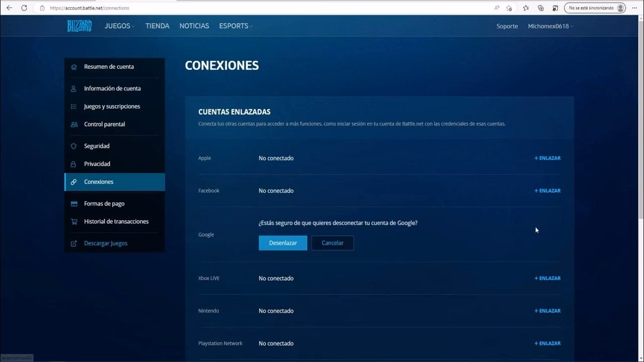Click the lock icon in address bar
This screenshot has width=644, height=362.
[42, 8]
